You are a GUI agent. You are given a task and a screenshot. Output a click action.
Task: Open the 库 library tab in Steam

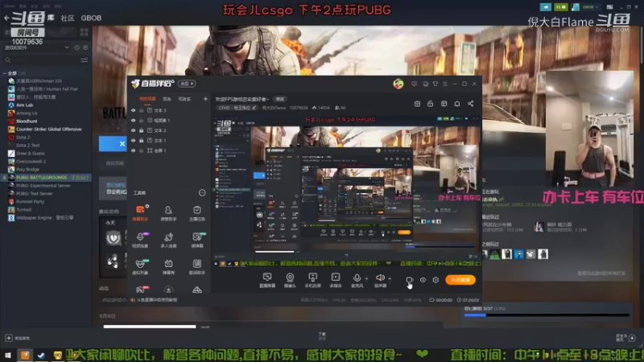51,18
